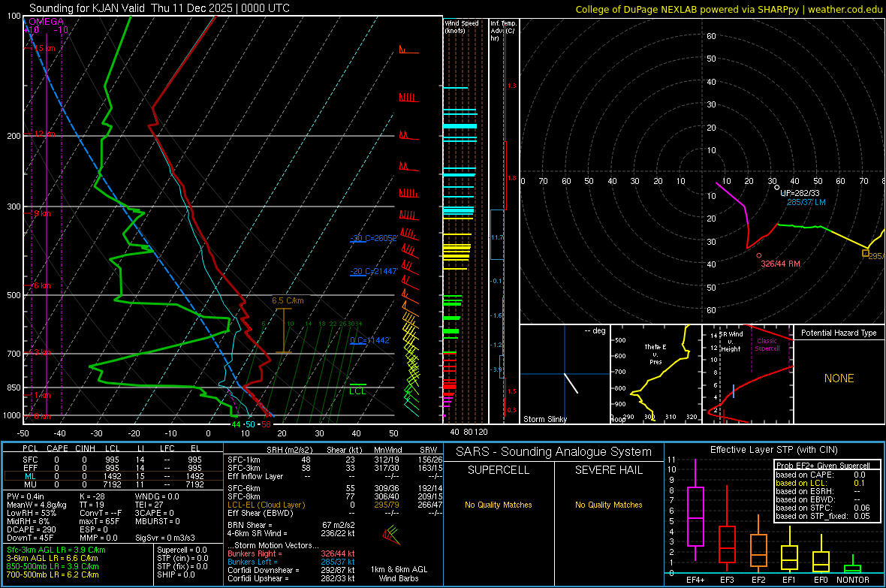Click the '15 km' height marker

pyautogui.click(x=44, y=48)
